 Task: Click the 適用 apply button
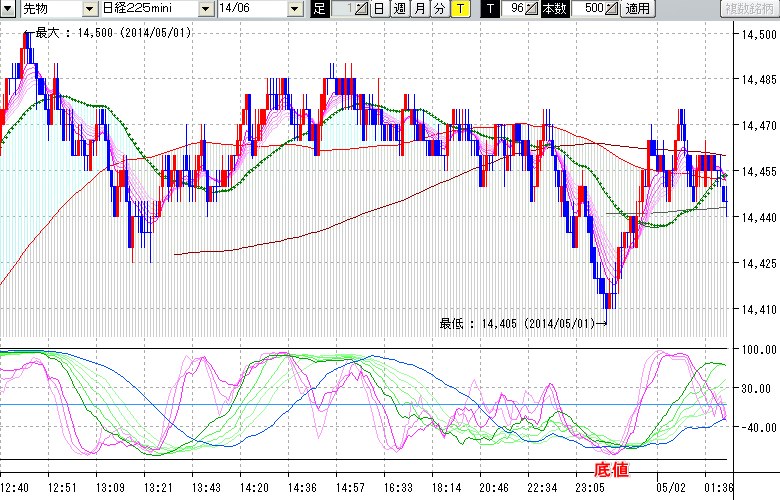coord(636,9)
